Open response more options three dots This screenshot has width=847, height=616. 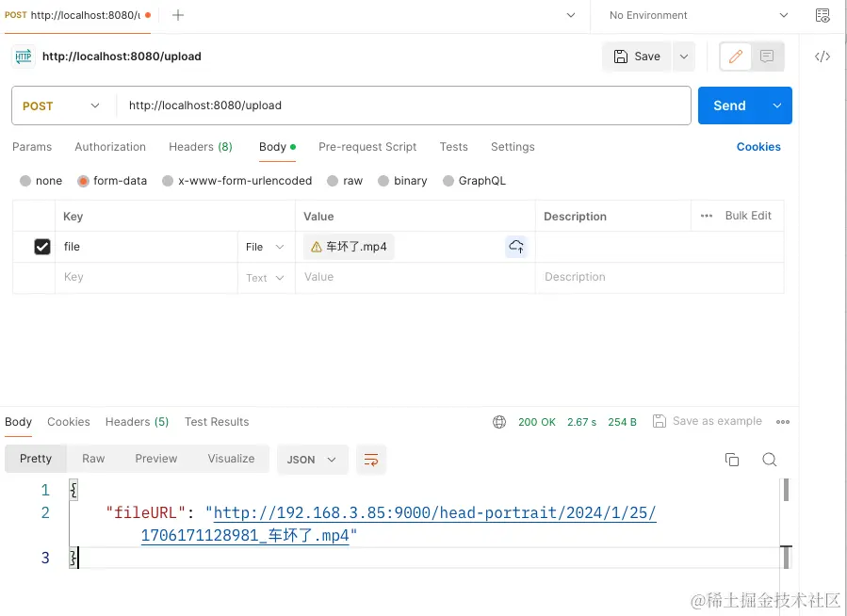click(x=783, y=422)
